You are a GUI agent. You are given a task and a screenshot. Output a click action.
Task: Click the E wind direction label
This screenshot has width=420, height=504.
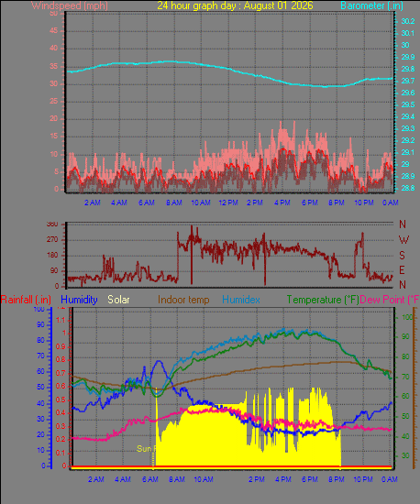tap(402, 270)
